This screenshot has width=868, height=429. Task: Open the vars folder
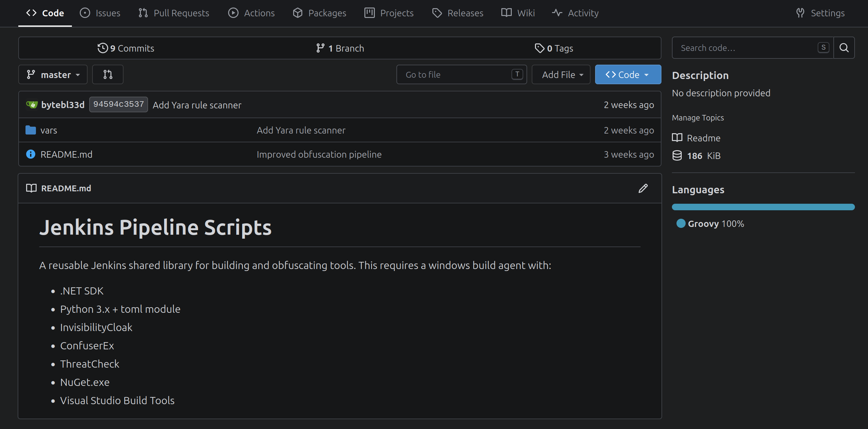pyautogui.click(x=49, y=130)
